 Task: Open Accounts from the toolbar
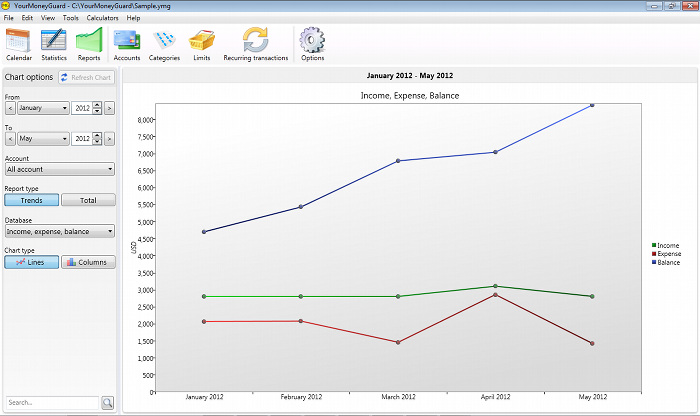pos(126,44)
